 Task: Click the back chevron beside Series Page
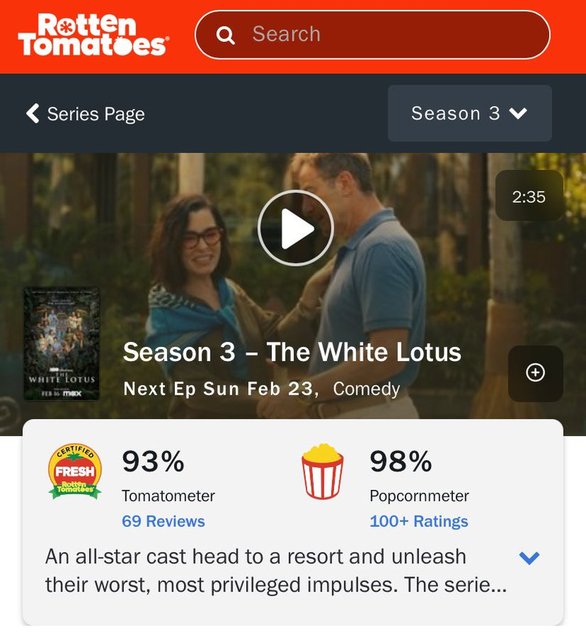(33, 113)
